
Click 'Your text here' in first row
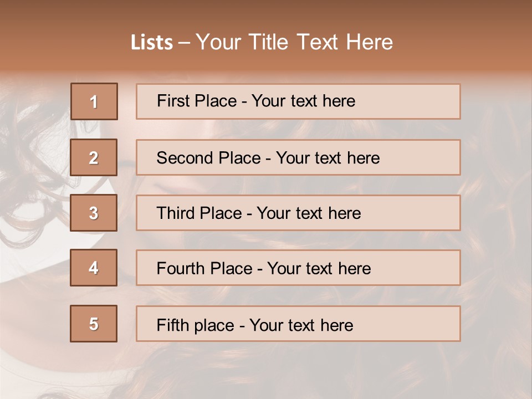click(303, 101)
